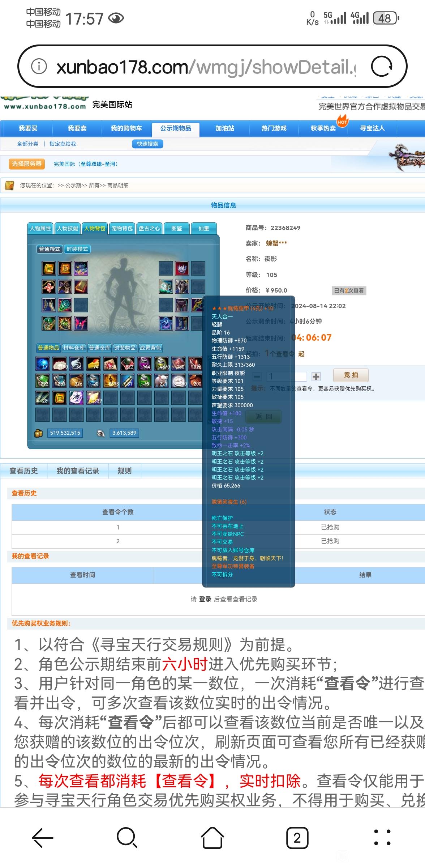
Task: Select the inventory stack showing 2190
Action: [x=59, y=363]
